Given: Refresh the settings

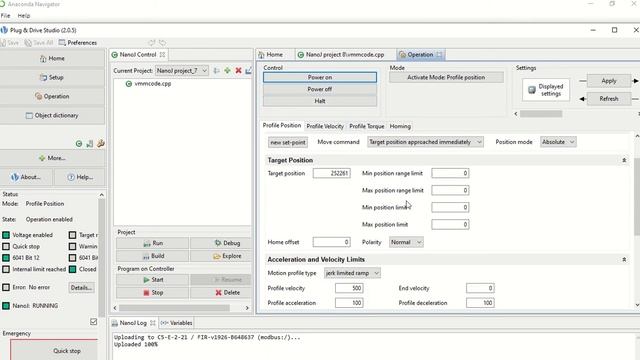Looking at the screenshot, I should 609,99.
